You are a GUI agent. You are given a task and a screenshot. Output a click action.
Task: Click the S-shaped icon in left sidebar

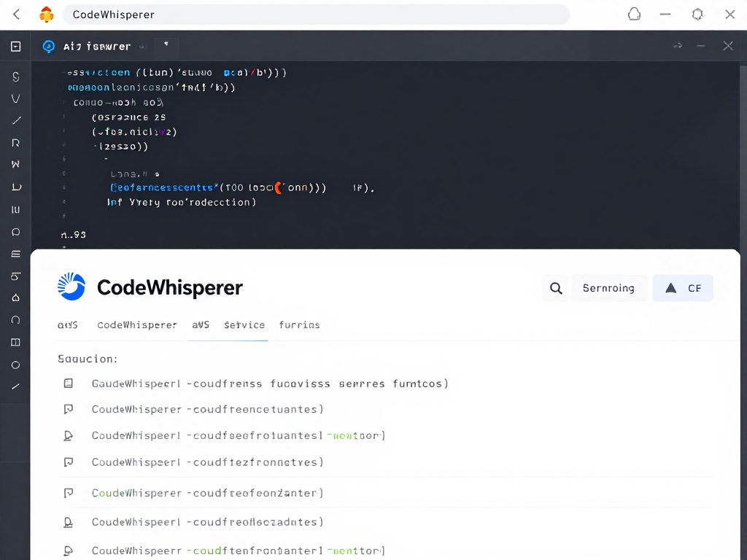point(16,77)
